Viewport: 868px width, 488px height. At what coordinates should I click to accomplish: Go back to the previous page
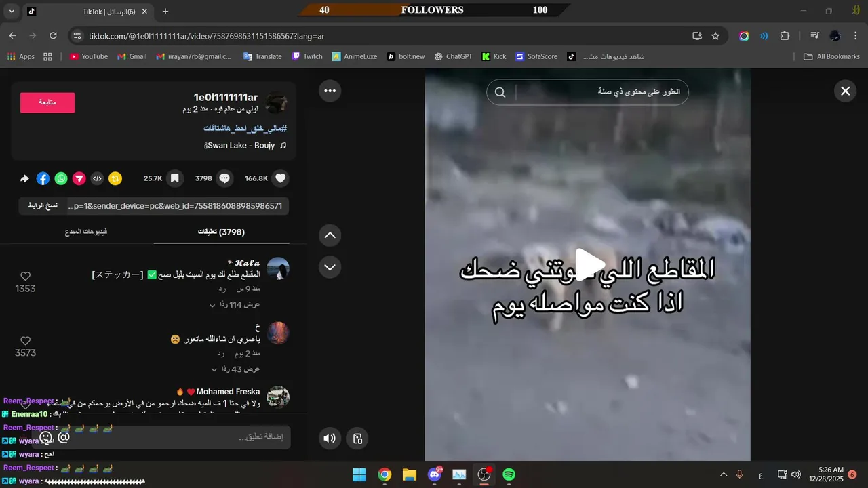click(x=12, y=35)
